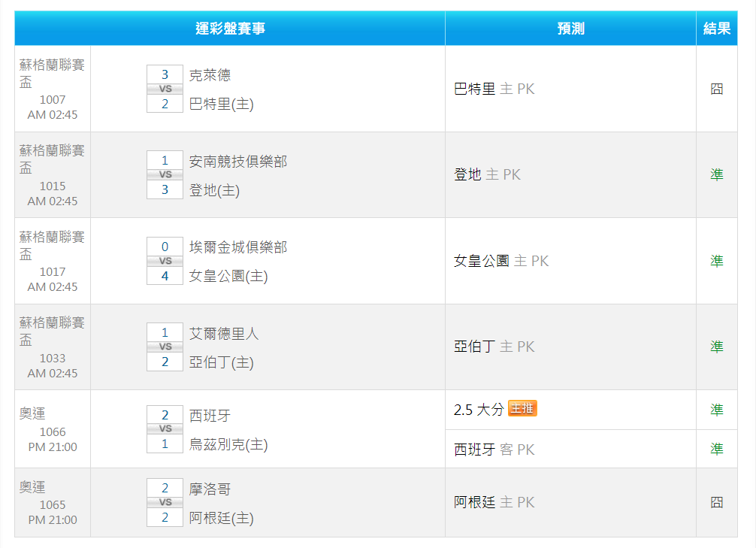Click VS badge between 摩洛哥 and 阿根廷
The image size is (756, 548).
tap(165, 502)
